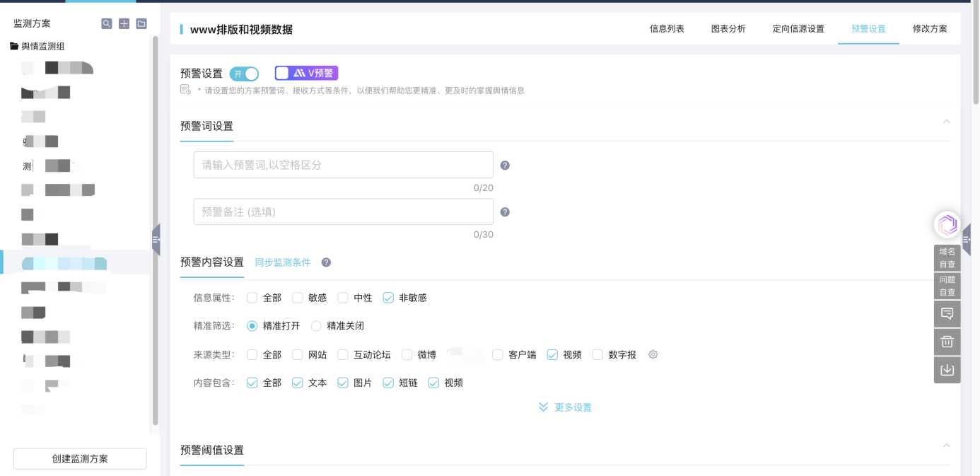Click the 同步监测条件 link
980x476 pixels.
coord(283,262)
